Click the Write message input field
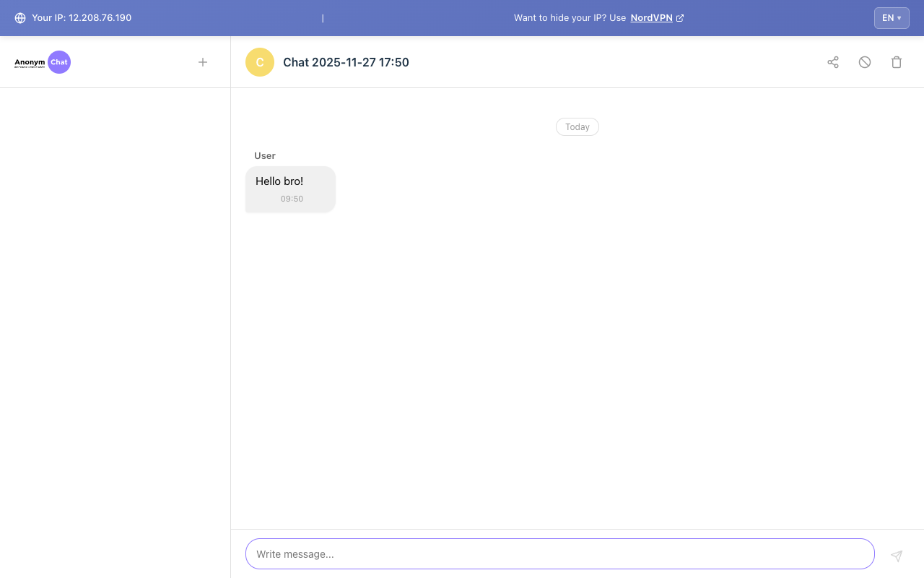Screen dimensions: 924x578 tap(559, 553)
